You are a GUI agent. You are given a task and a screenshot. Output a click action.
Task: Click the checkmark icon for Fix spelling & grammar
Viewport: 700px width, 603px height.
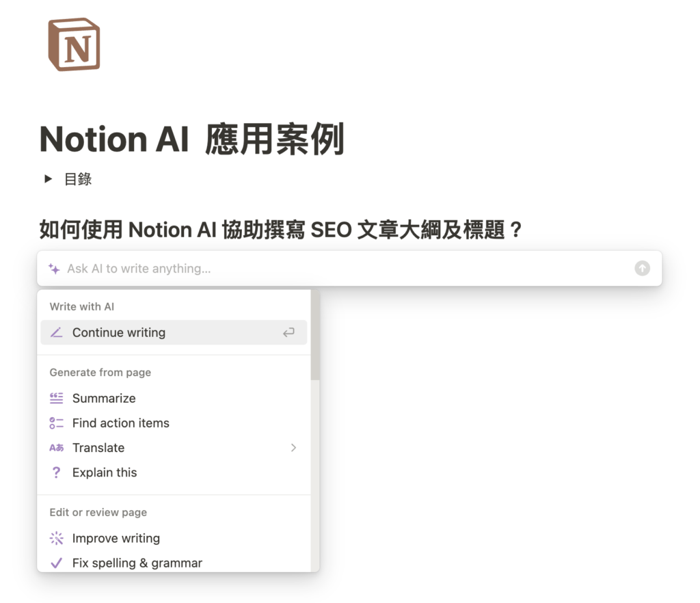(x=56, y=563)
